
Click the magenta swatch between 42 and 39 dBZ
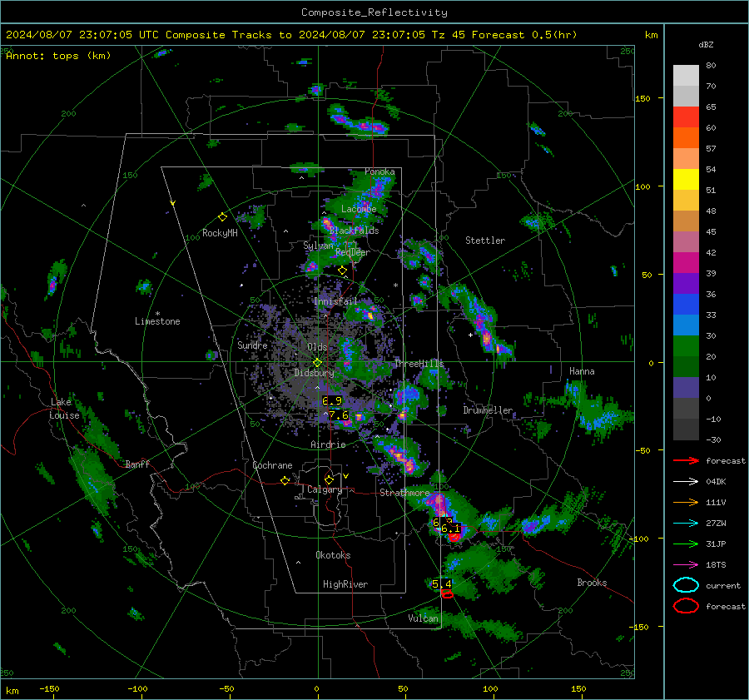pos(686,263)
